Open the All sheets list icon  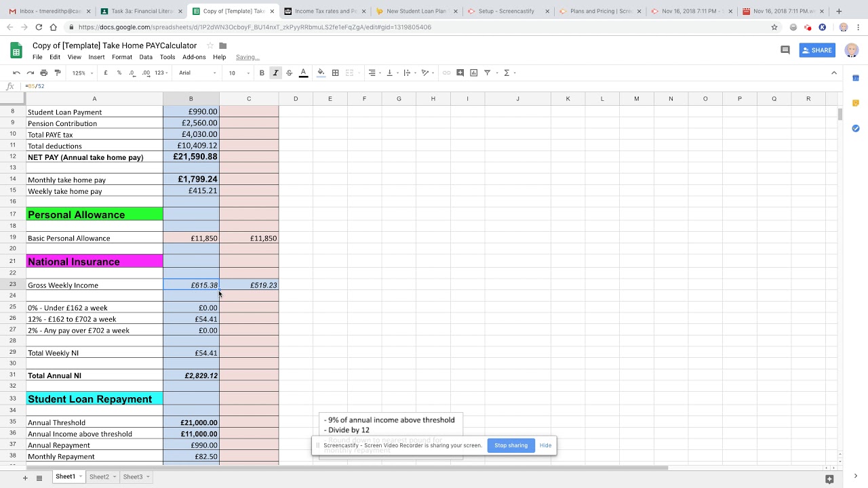pos(39,478)
